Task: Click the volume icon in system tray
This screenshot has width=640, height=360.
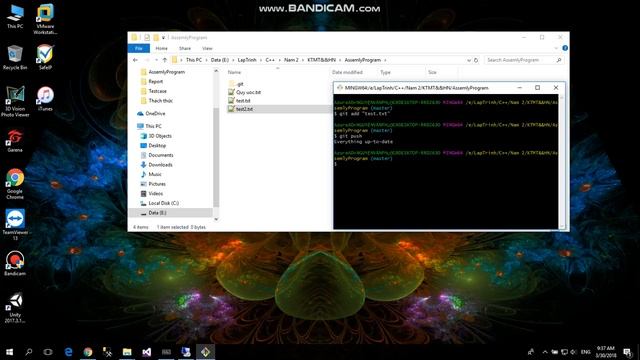Action: coord(573,352)
